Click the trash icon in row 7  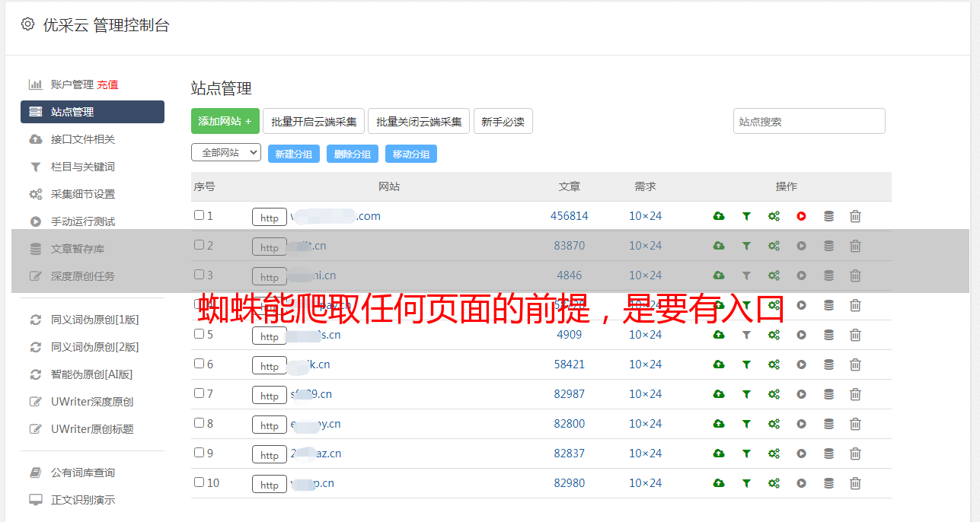point(855,394)
